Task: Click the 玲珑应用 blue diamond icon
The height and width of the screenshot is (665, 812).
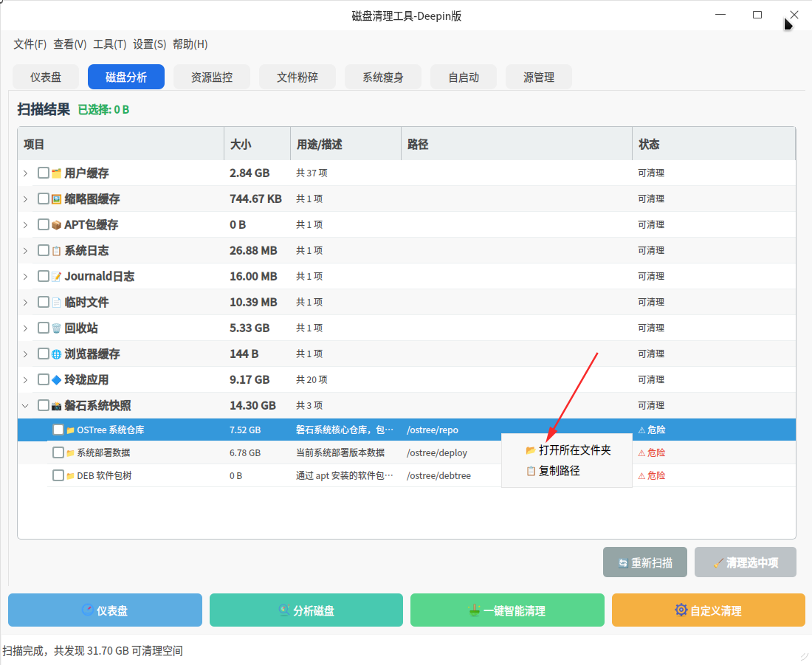Action: click(56, 380)
